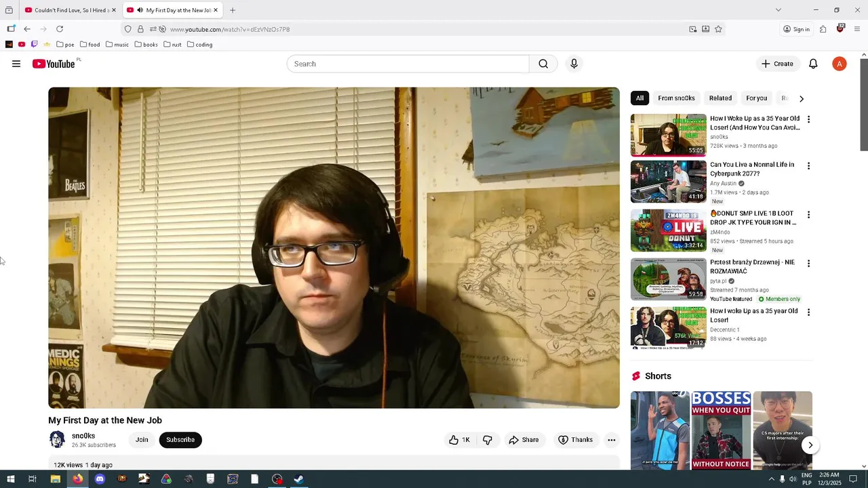Sign in to Firefox account

(796, 29)
